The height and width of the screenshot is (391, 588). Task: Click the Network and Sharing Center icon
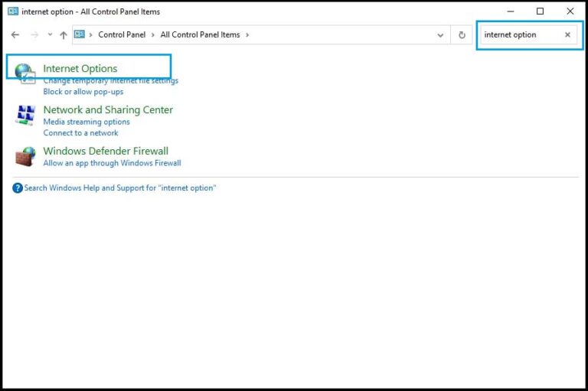[24, 115]
